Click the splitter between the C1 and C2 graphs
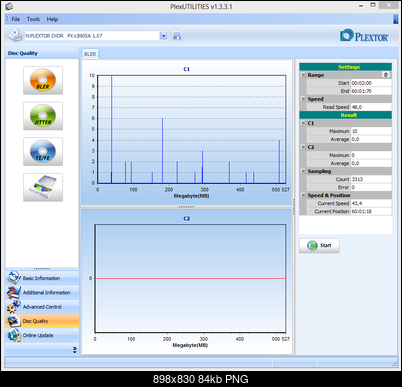The height and width of the screenshot is (387, 402). click(187, 207)
